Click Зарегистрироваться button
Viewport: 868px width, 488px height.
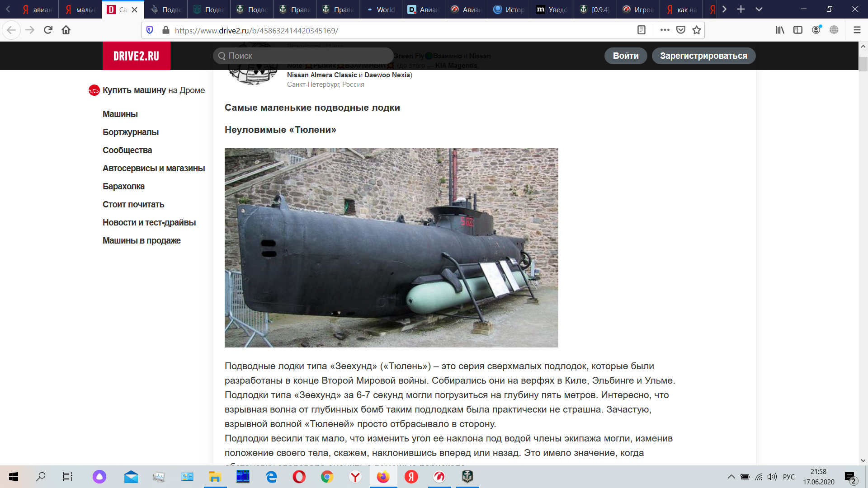(x=703, y=56)
